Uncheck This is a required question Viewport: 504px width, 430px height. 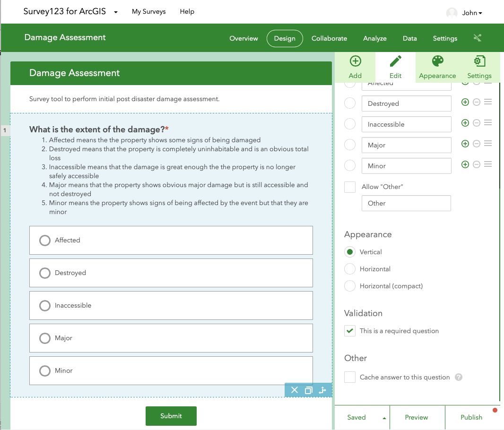point(350,331)
